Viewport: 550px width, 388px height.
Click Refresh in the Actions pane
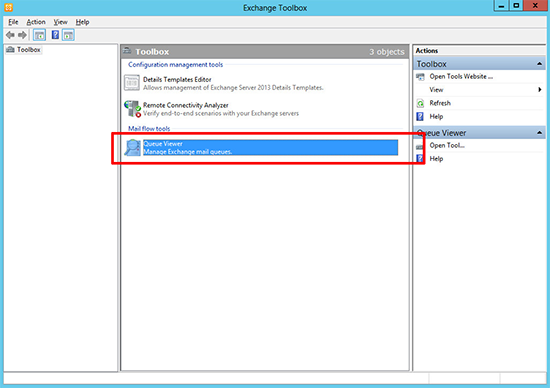[440, 103]
